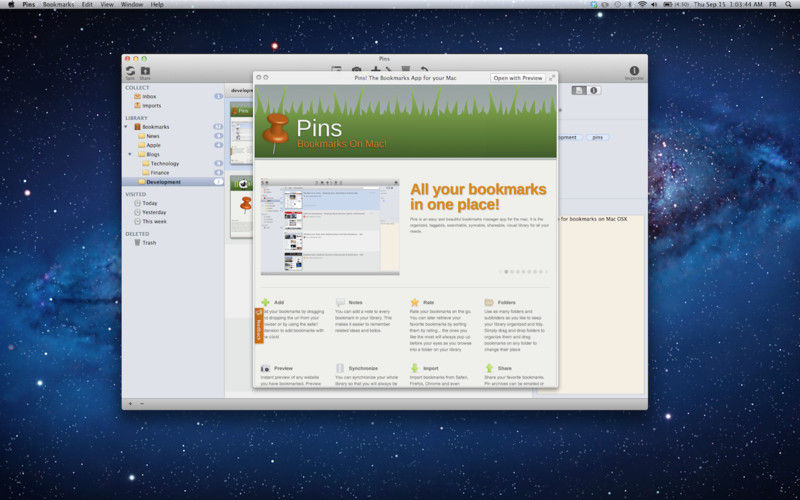Screen dimensions: 800x500
Task: Switch to the info view toggle
Action: pos(594,90)
